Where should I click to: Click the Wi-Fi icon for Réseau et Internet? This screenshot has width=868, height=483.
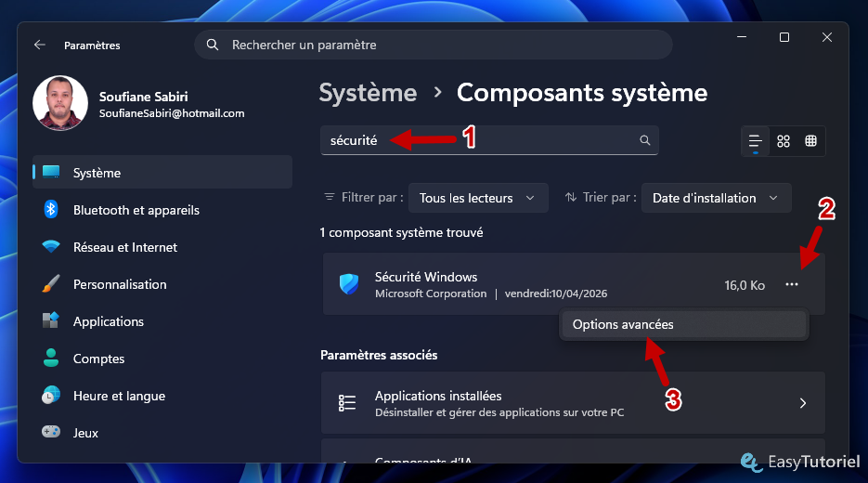51,246
